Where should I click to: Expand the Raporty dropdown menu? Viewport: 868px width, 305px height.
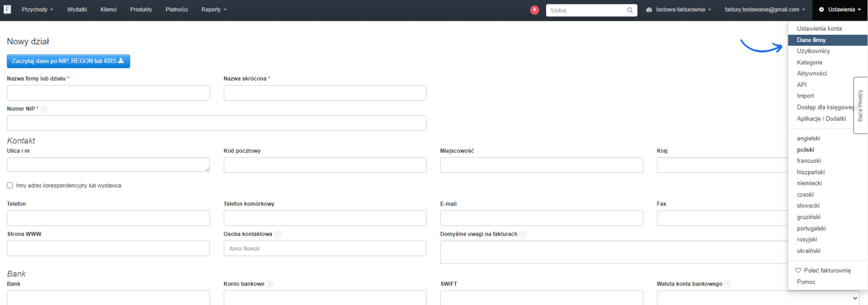[214, 10]
